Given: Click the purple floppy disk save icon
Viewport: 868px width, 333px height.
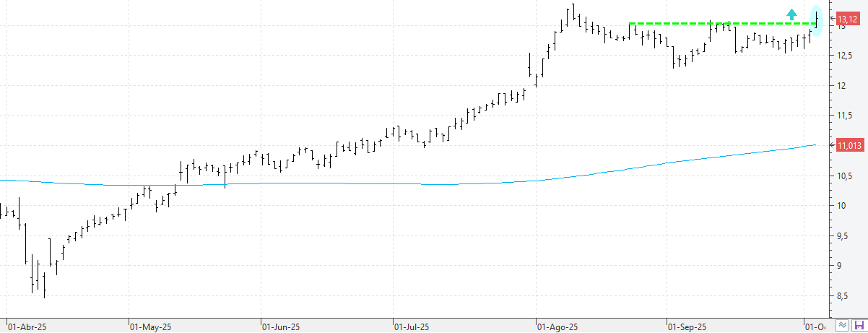Looking at the screenshot, I should click(859, 326).
